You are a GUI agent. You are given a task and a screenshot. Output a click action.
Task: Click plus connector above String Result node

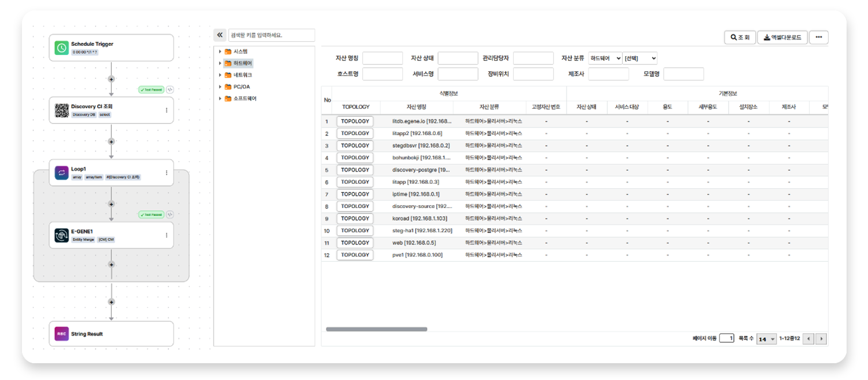111,302
